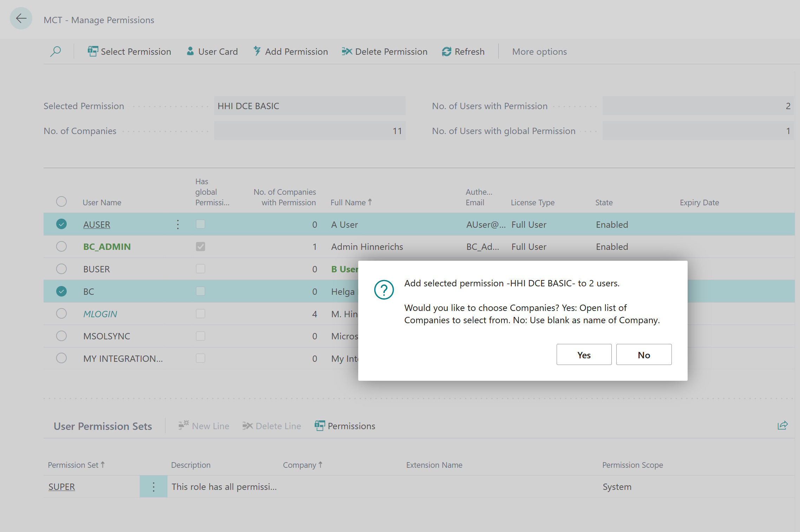Screen dimensions: 800x532
Task: Click the Select Permission icon
Action: (93, 51)
